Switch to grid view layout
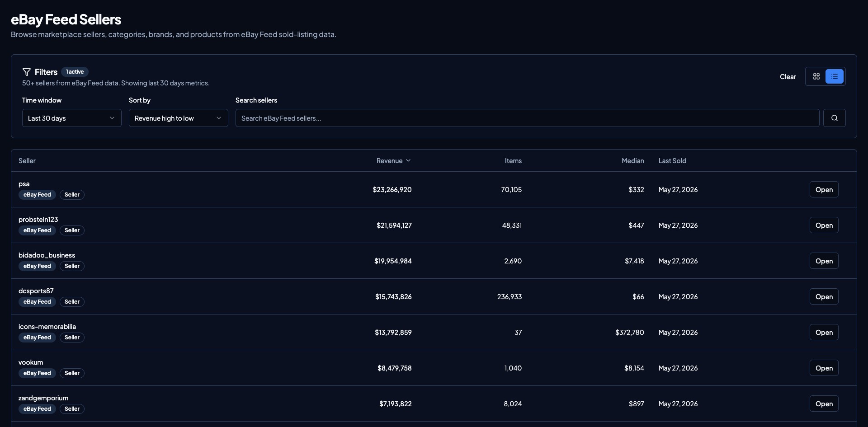The width and height of the screenshot is (868, 427). (x=816, y=77)
